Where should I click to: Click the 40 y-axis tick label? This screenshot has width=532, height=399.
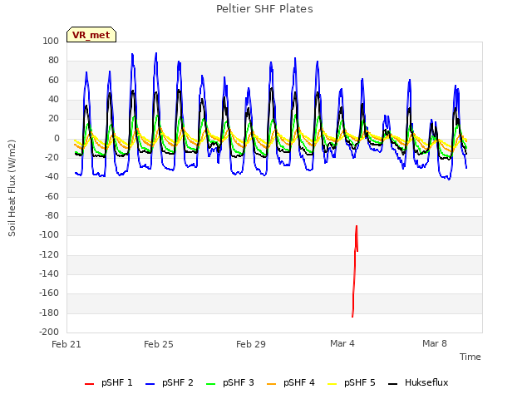point(53,100)
